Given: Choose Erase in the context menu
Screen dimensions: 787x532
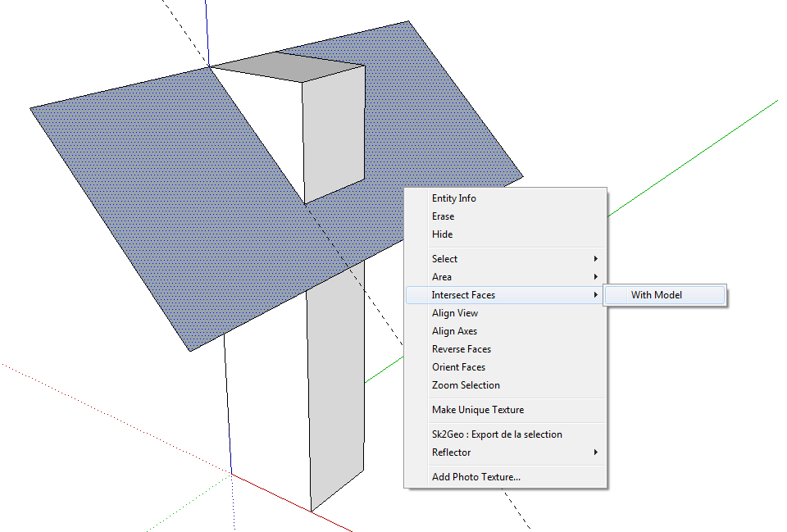Looking at the screenshot, I should point(506,216).
